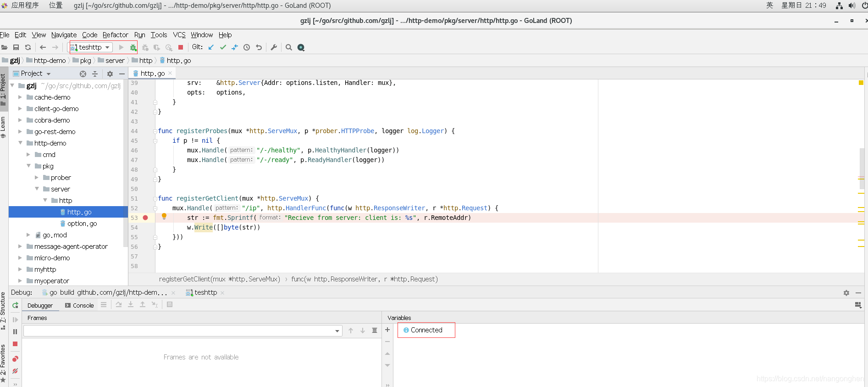Image resolution: width=868 pixels, height=387 pixels.
Task: Click the locate file crosshair icon in Project panel
Action: [83, 74]
